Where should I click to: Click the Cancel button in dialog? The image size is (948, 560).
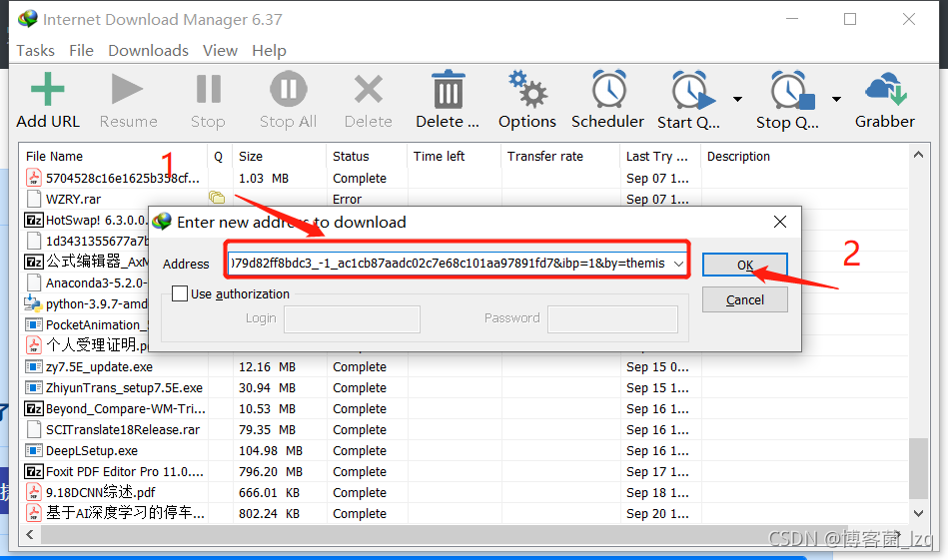point(745,299)
